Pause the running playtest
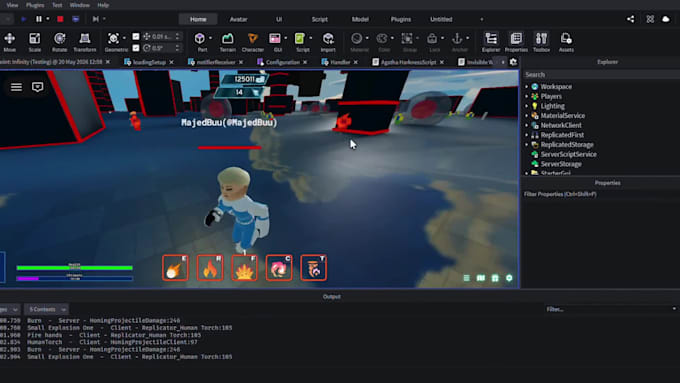 click(39, 19)
